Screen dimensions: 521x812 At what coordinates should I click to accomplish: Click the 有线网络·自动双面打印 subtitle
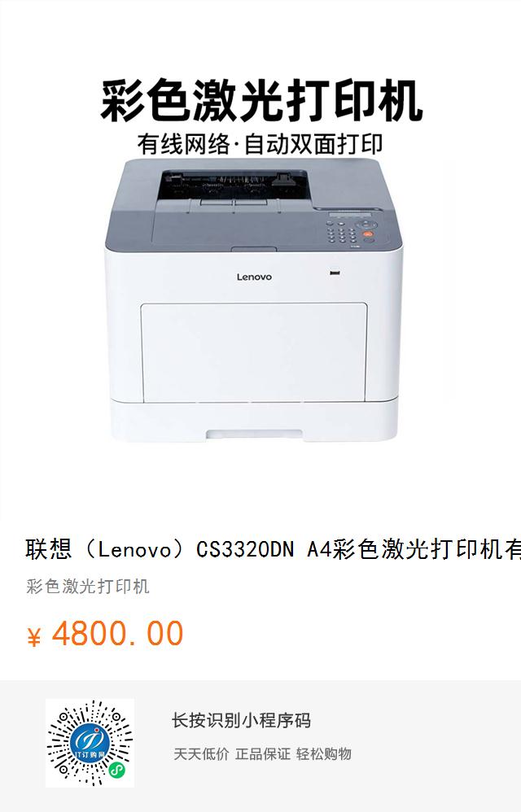coord(260,144)
